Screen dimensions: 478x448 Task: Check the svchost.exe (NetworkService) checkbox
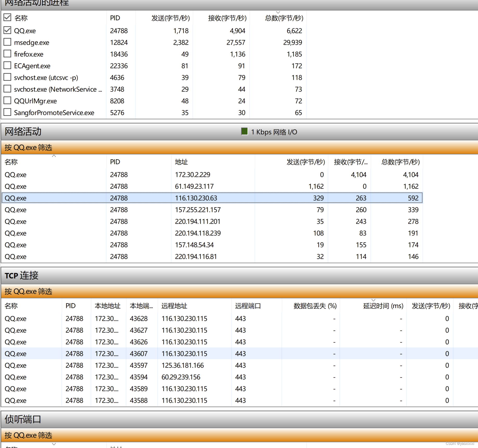tap(7, 89)
